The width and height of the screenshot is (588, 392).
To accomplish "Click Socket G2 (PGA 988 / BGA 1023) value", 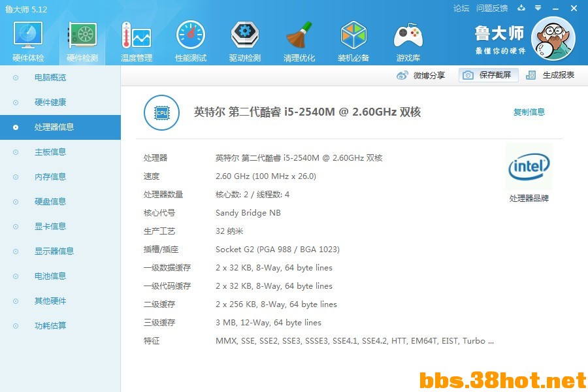I will tap(278, 250).
